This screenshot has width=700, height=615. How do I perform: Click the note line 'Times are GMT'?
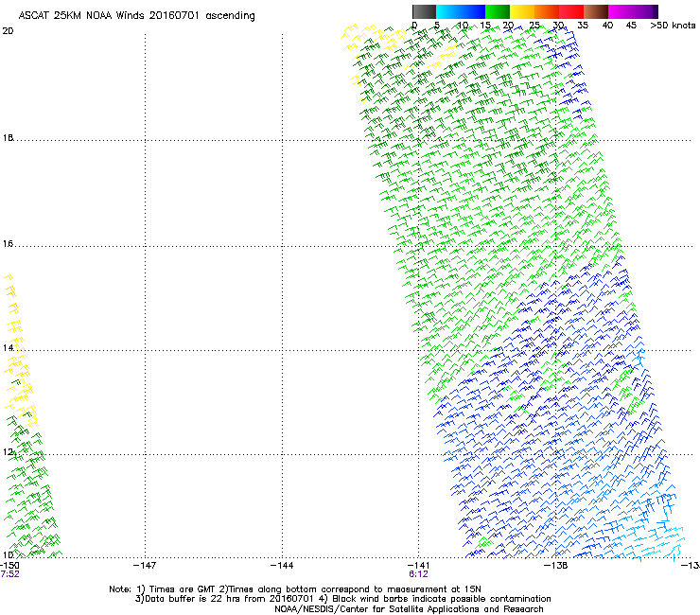point(183,589)
